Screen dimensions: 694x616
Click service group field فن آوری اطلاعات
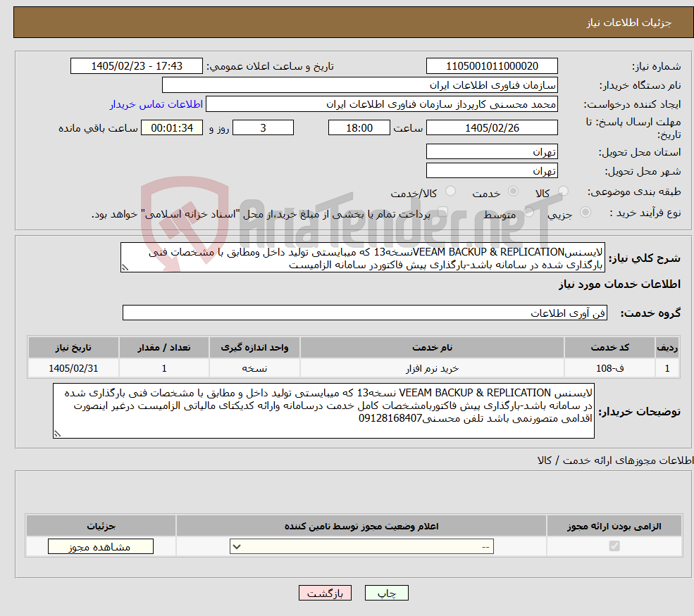click(x=365, y=313)
